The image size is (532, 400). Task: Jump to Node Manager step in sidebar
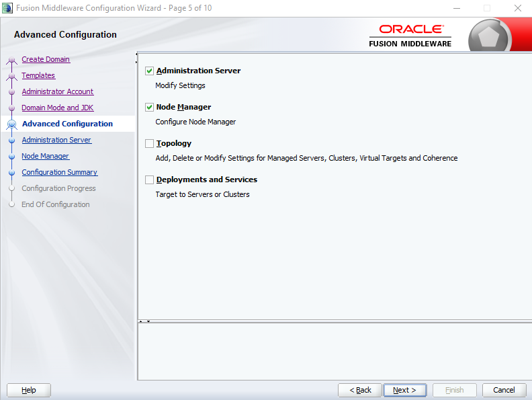pos(46,156)
